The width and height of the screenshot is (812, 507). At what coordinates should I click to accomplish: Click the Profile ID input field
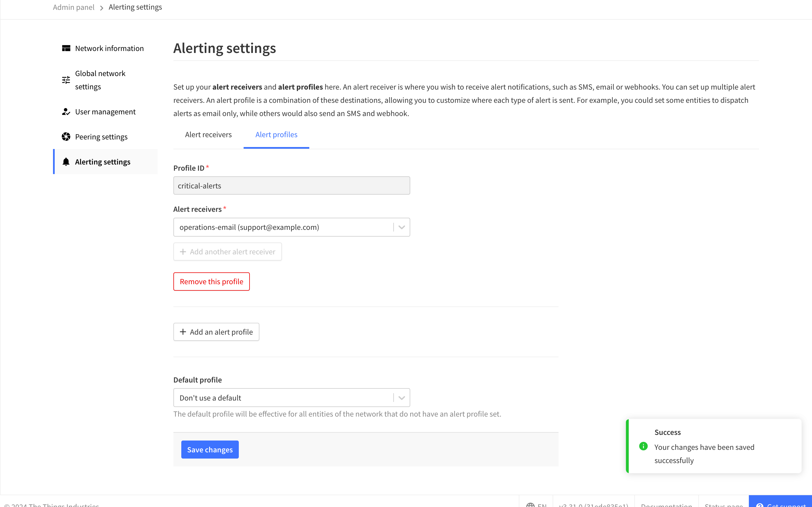tap(291, 186)
